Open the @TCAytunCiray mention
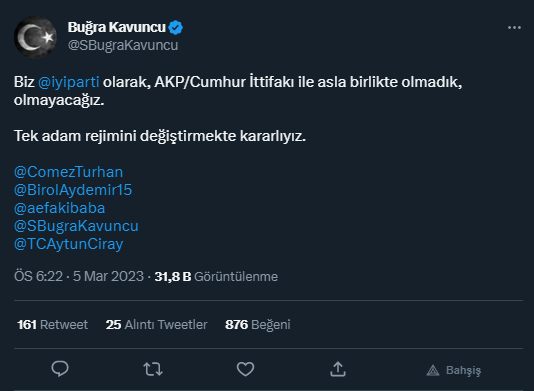 click(68, 244)
